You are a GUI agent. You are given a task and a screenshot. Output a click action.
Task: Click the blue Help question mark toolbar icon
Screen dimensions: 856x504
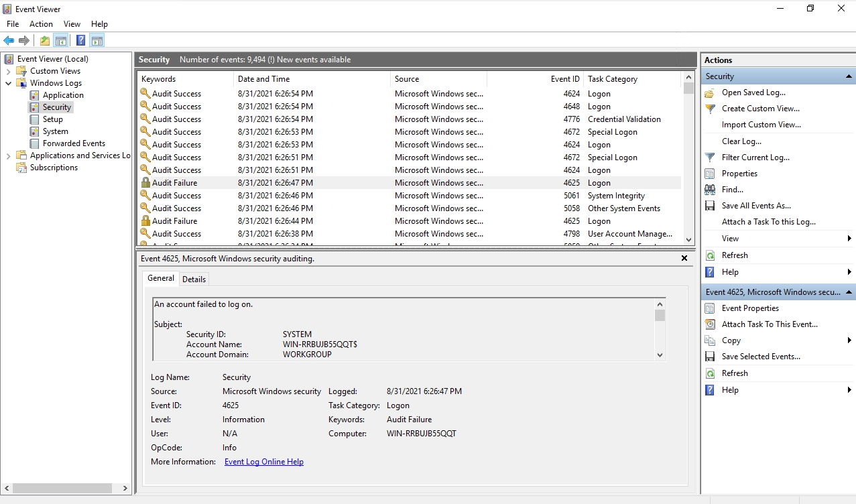click(80, 40)
